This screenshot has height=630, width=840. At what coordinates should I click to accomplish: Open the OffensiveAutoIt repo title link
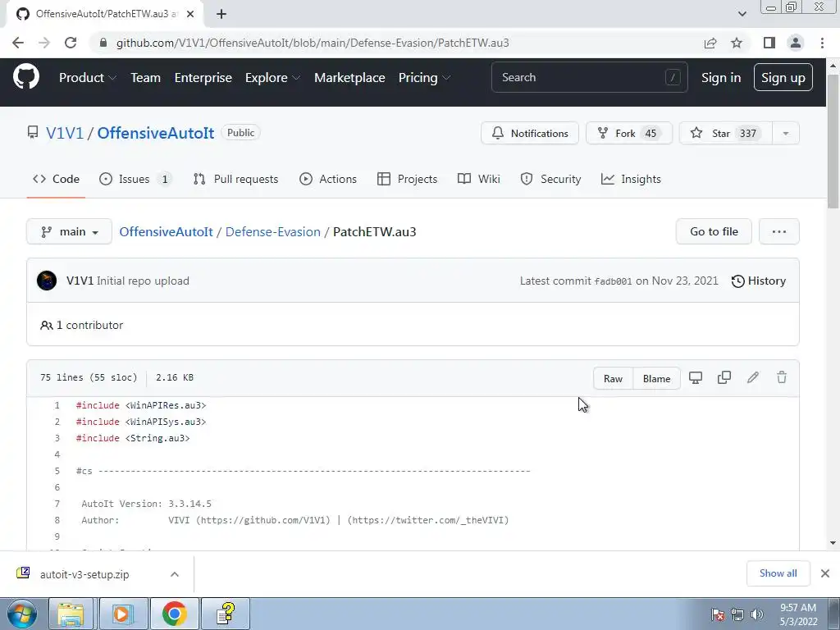point(155,133)
